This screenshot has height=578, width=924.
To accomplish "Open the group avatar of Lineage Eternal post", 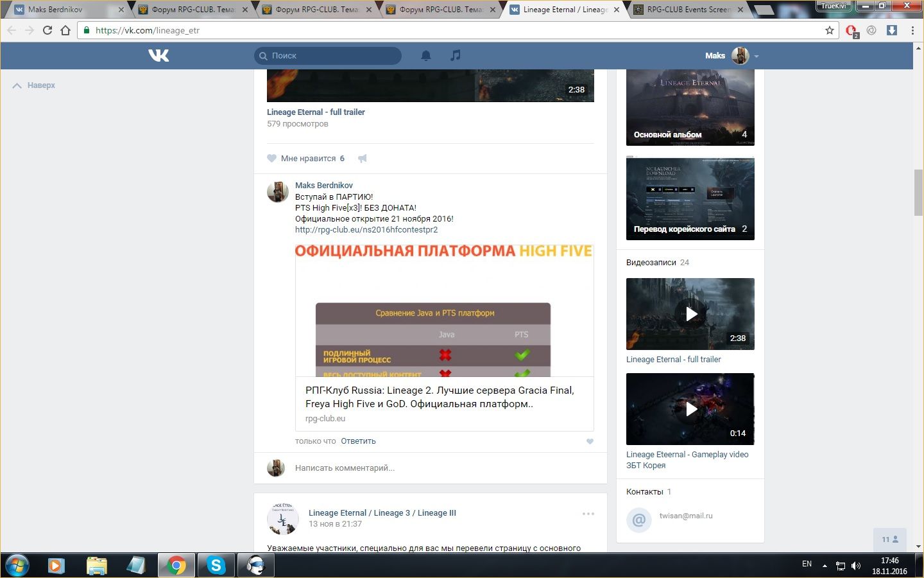I will pyautogui.click(x=283, y=519).
